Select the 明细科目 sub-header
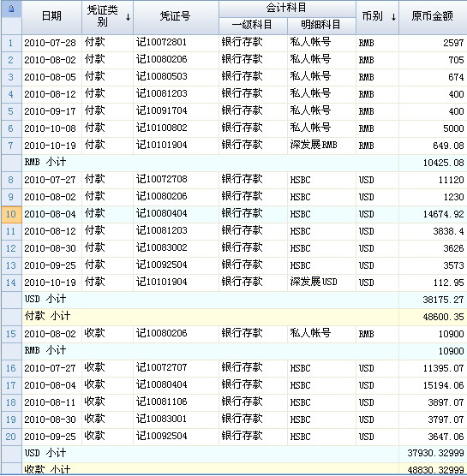The image size is (467, 476). pyautogui.click(x=321, y=26)
